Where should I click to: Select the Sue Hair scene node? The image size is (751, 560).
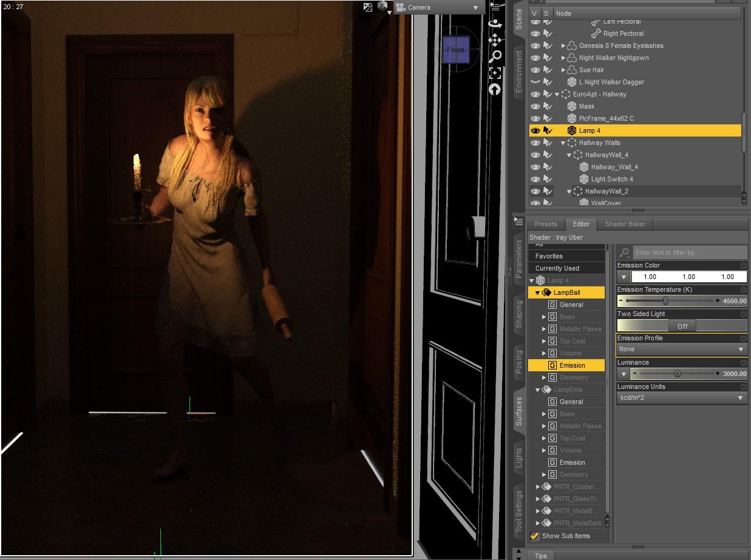click(x=591, y=70)
